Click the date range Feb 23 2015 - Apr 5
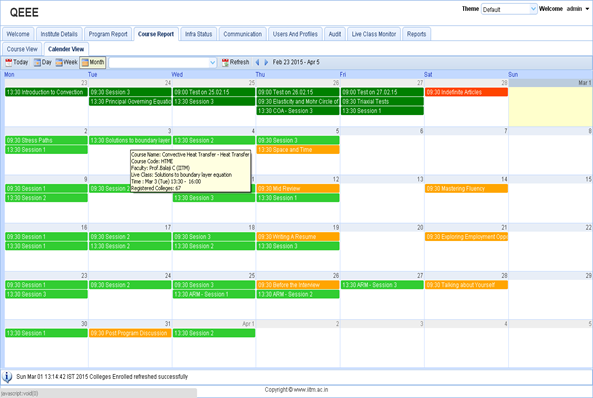The image size is (593, 398). (296, 62)
